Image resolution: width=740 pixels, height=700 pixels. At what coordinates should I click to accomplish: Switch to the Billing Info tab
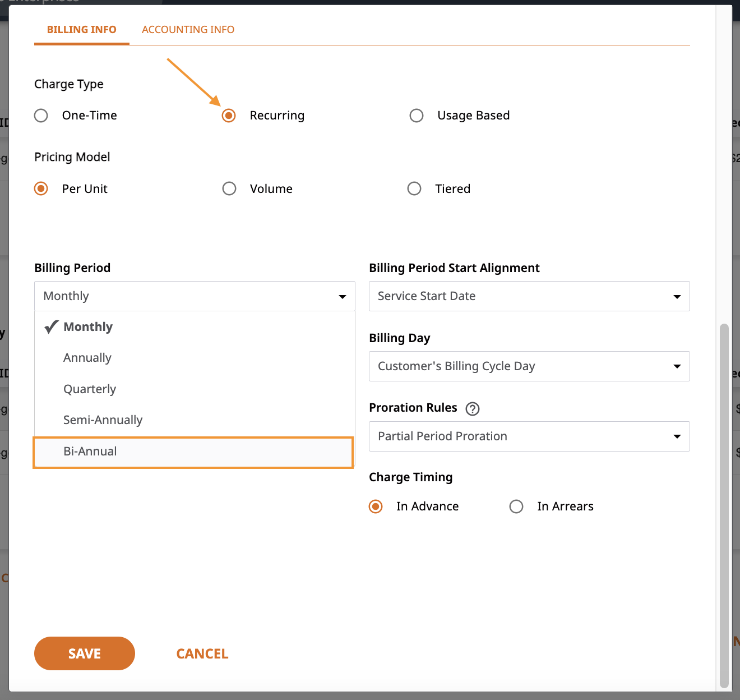tap(82, 30)
